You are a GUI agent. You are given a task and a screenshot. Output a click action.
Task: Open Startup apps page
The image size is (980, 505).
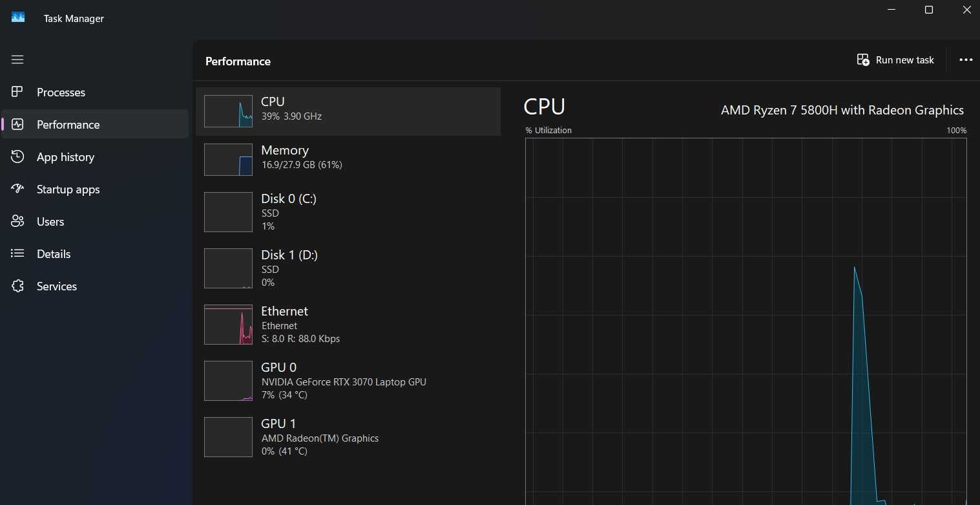tap(95, 189)
